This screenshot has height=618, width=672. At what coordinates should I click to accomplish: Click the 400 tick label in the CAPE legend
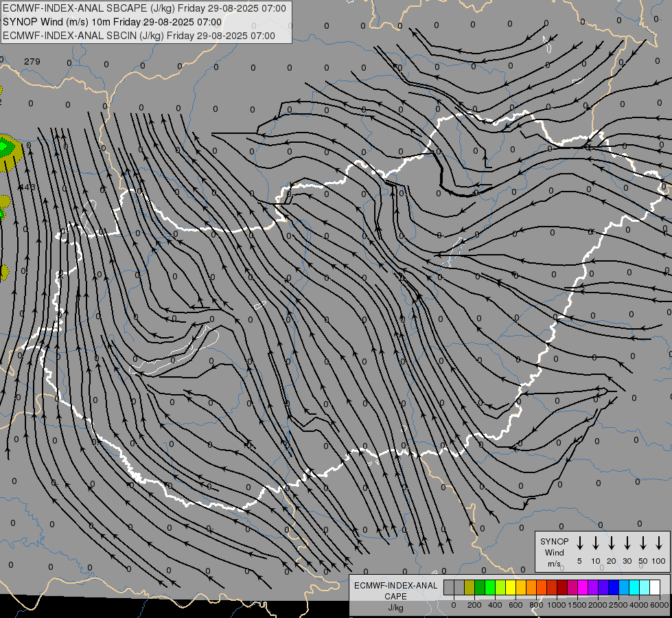495,605
